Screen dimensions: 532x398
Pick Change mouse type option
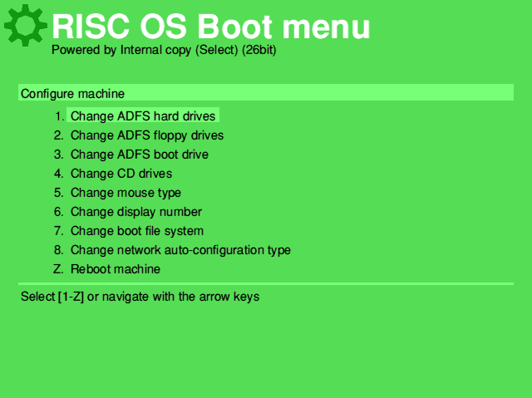tap(126, 193)
